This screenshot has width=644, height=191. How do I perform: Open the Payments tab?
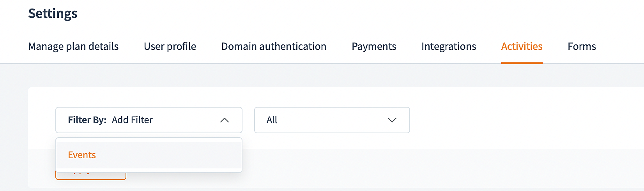tap(374, 46)
